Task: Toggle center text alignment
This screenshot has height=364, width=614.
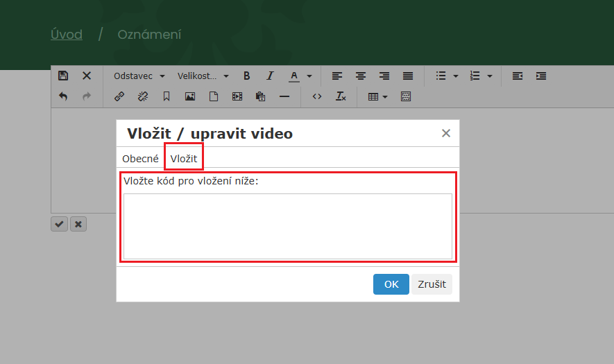Action: coord(361,76)
